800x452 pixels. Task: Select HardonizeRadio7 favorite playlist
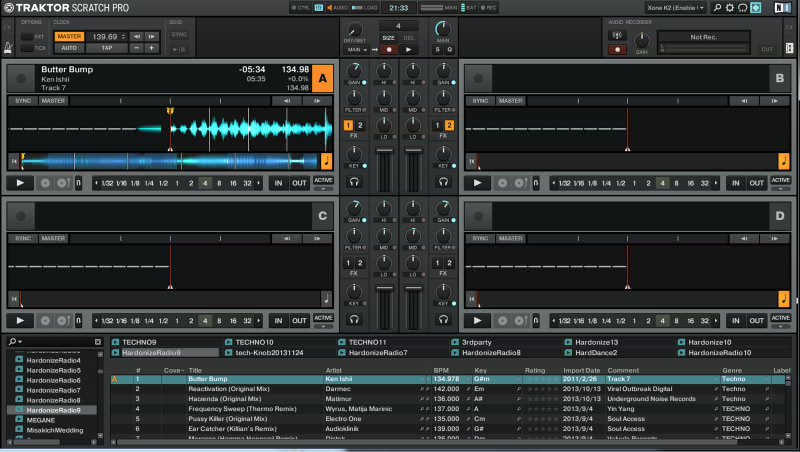point(378,353)
